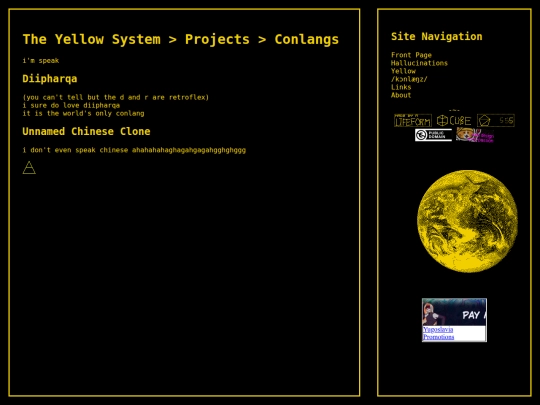Open the Public Domain badge
This screenshot has width=540, height=405.
[433, 135]
